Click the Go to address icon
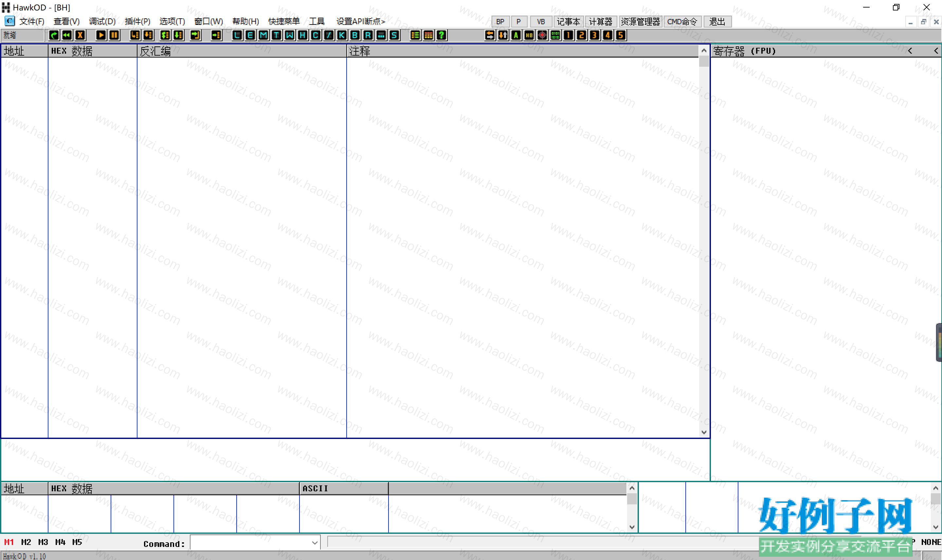942x560 pixels. 216,35
